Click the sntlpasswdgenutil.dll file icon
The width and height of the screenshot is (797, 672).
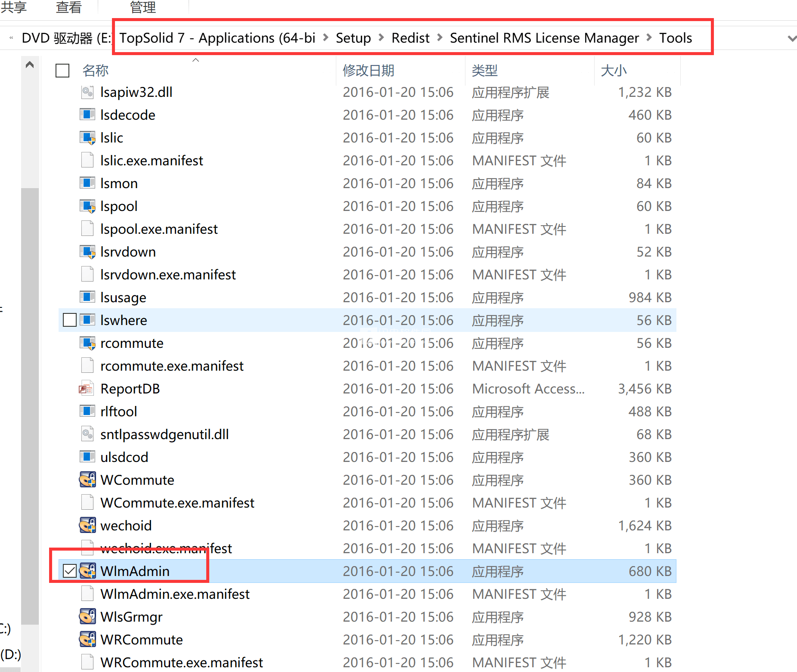87,434
